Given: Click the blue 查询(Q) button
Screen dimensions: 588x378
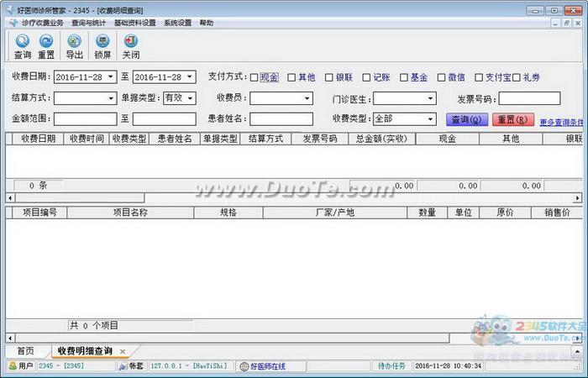Looking at the screenshot, I should coord(467,119).
